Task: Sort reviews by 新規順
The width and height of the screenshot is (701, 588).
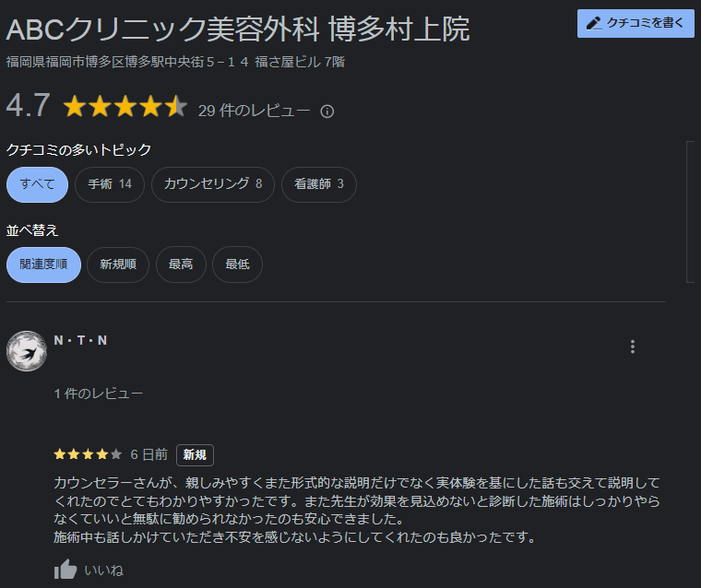Action: [x=118, y=265]
